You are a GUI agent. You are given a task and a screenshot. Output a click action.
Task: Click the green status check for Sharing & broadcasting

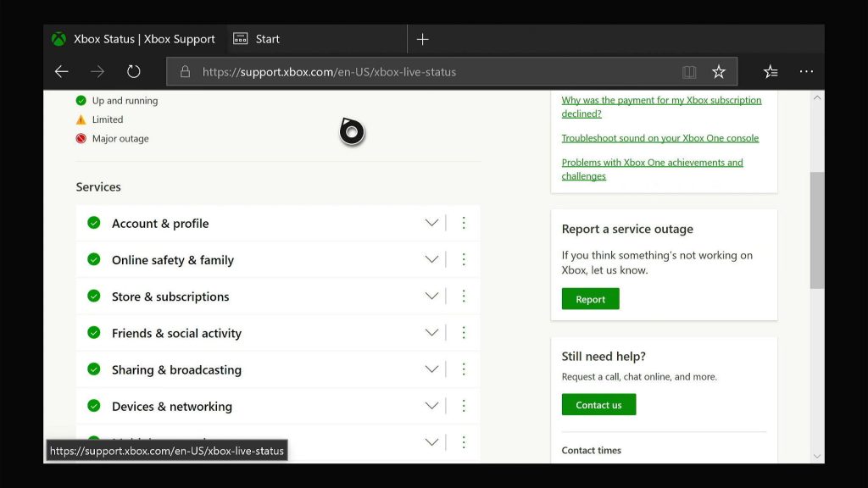pyautogui.click(x=94, y=369)
